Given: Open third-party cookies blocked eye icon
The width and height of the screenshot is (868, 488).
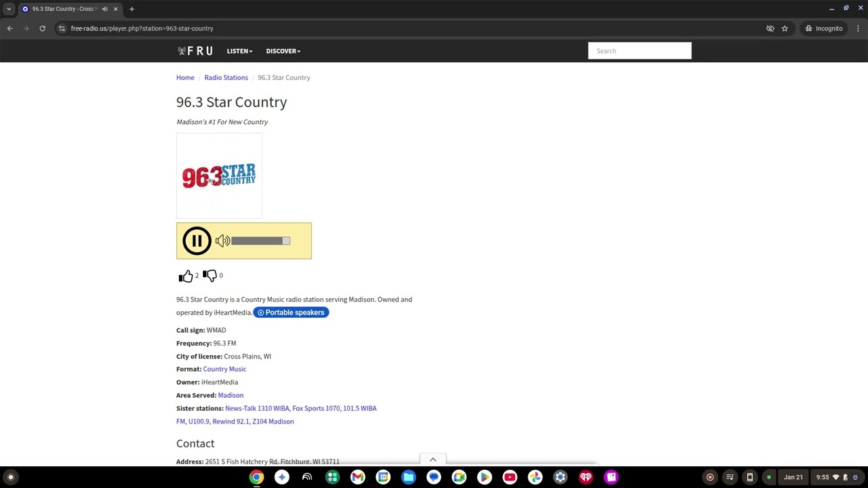Looking at the screenshot, I should point(770,28).
